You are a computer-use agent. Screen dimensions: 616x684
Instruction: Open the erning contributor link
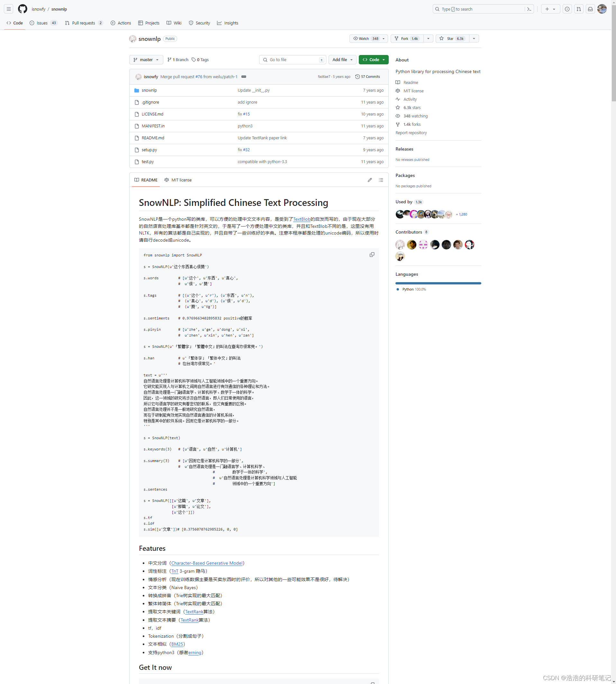[195, 652]
